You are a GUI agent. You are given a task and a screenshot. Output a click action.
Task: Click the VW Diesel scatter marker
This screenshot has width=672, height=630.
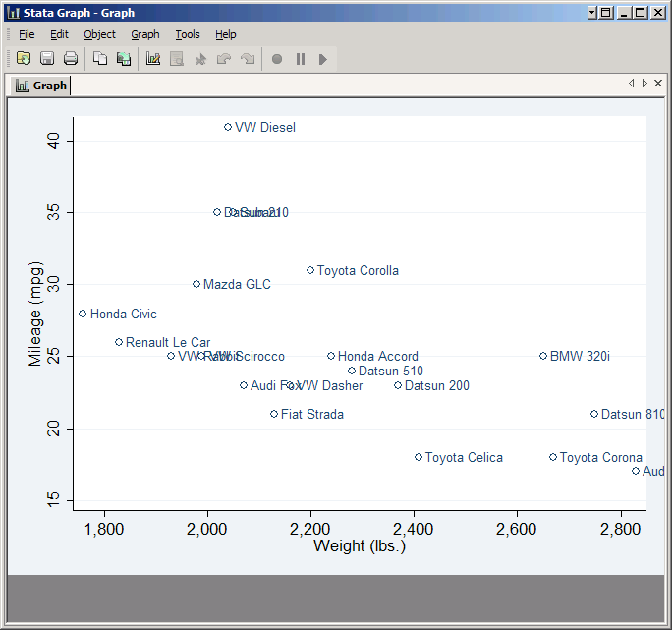click(228, 127)
